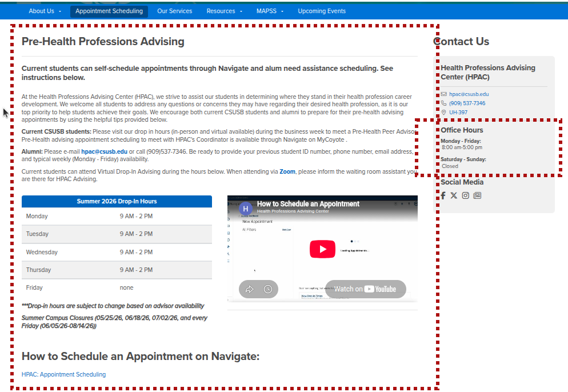
Task: Click the Summer 2026 Drop-In Hours table header
Action: [117, 202]
